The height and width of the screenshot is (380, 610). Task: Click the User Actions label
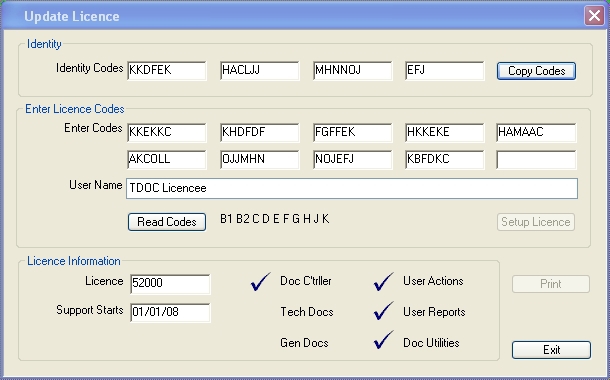(433, 281)
